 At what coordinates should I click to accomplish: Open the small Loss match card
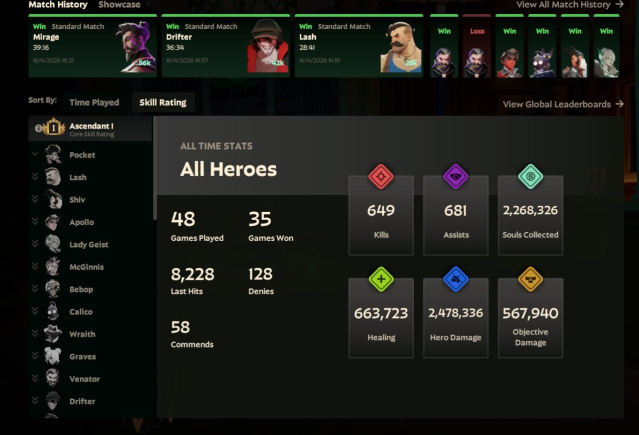[477, 46]
